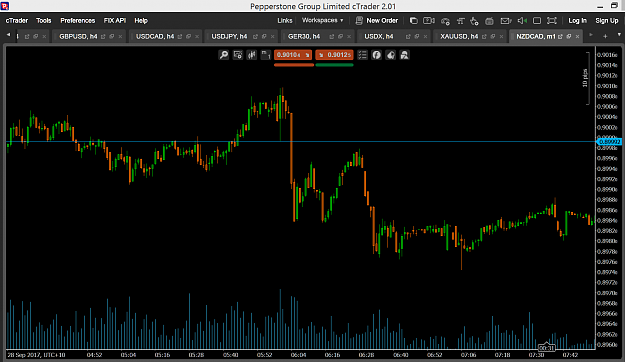Click the single chart layout square icon
The image size is (625, 362).
(x=537, y=21)
